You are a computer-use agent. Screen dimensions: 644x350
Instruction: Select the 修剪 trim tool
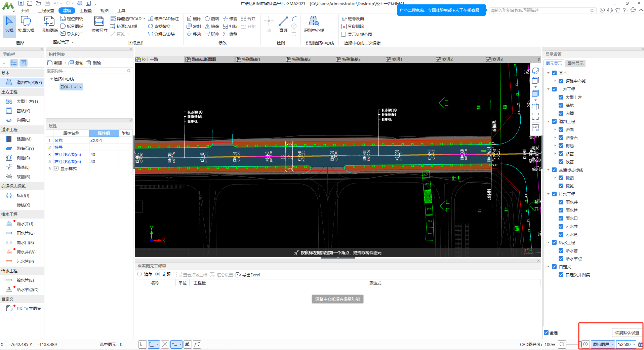coord(230,18)
